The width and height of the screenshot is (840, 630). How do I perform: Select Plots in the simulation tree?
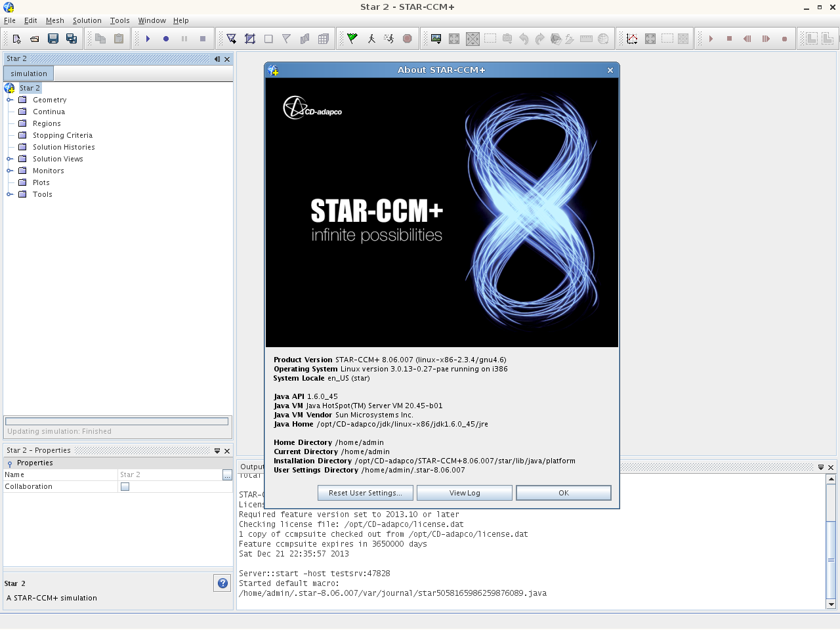click(41, 182)
